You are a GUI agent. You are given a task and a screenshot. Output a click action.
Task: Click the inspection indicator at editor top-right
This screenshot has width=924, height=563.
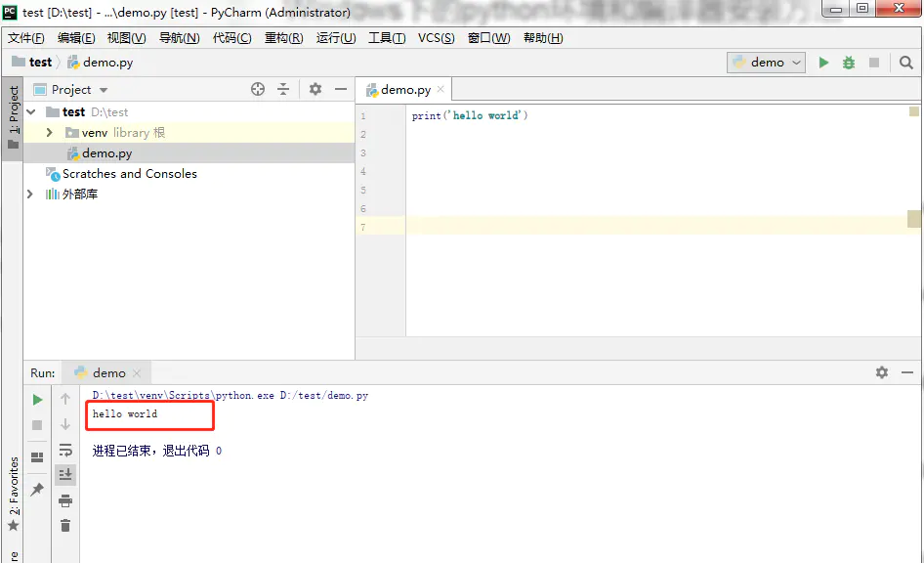pos(914,111)
